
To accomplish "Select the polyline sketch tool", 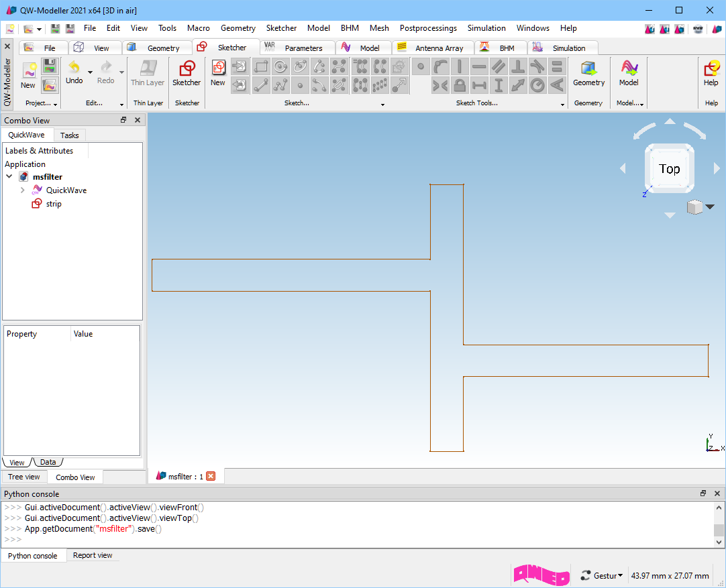I will (x=280, y=85).
